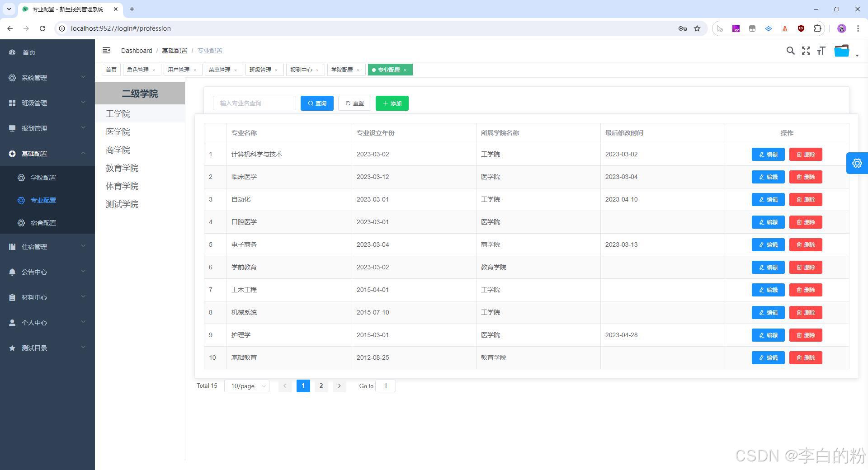Select 教育学院 in the college list

(140, 168)
